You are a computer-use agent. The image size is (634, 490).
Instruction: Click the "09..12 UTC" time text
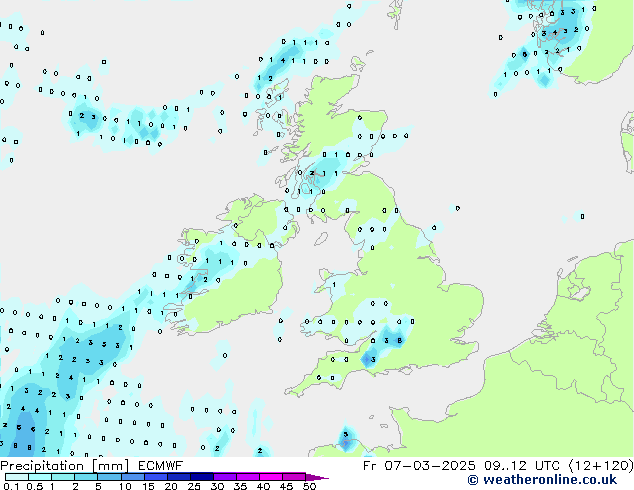point(522,466)
